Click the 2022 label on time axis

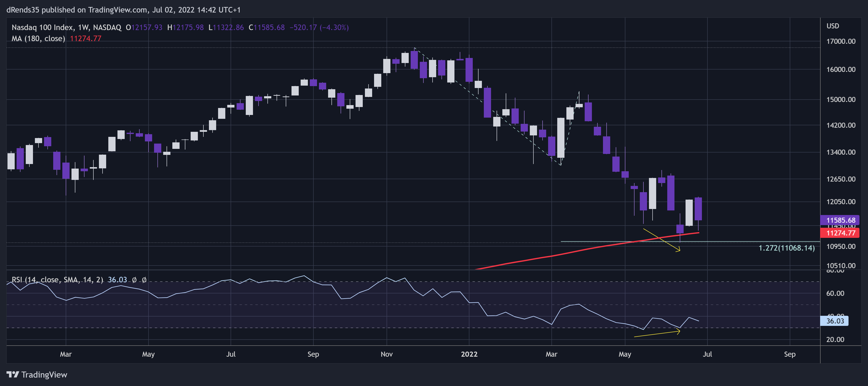click(469, 354)
